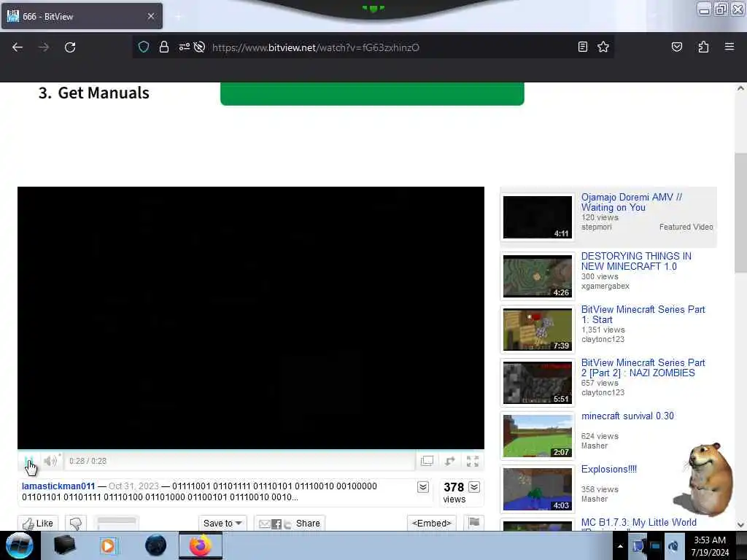Viewport: 747px width, 560px height.
Task: Open lamastickman011 channel link
Action: click(58, 486)
